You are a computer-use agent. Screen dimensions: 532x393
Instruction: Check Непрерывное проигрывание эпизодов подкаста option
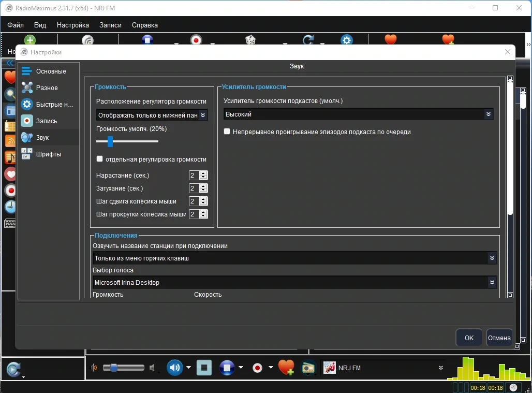point(227,132)
